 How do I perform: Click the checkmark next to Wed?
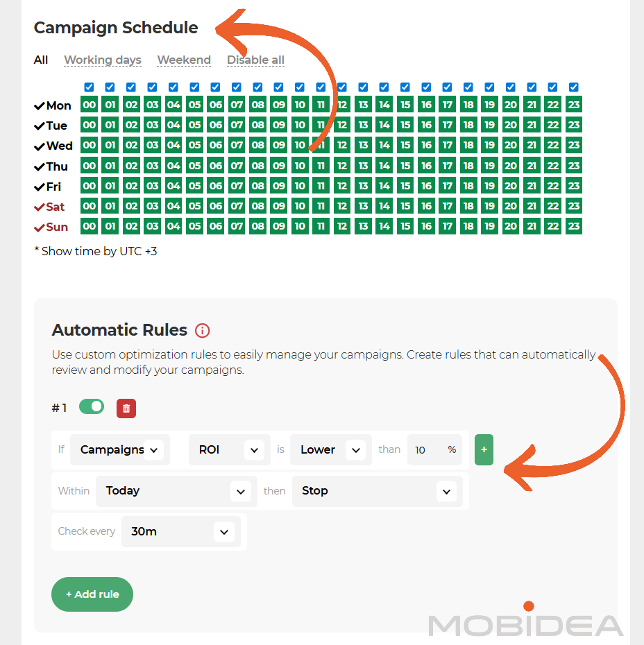tap(40, 146)
